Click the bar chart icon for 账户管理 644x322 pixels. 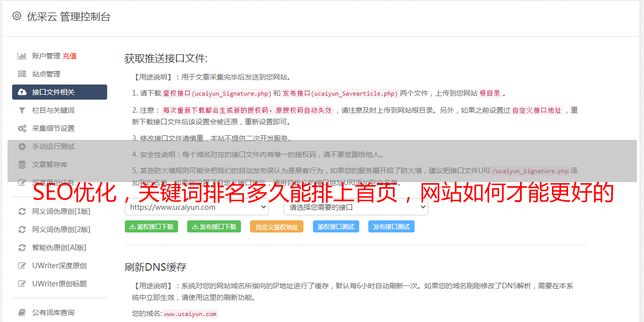pyautogui.click(x=22, y=56)
